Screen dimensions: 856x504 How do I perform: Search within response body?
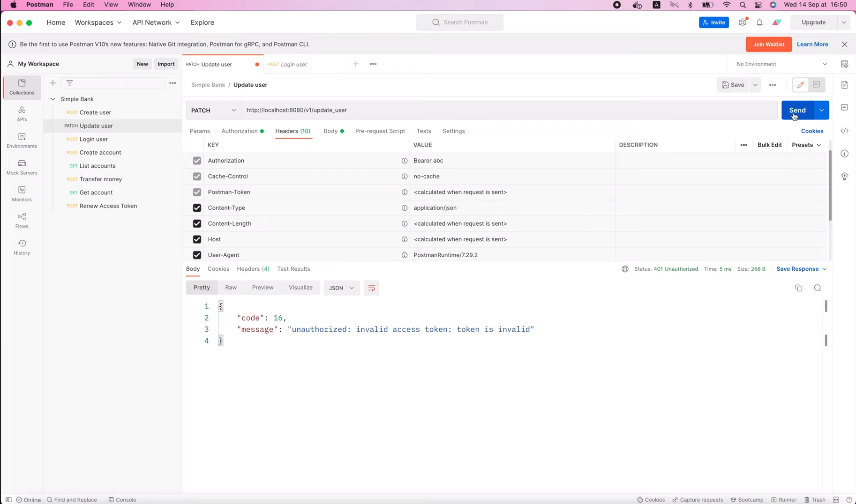pos(818,288)
